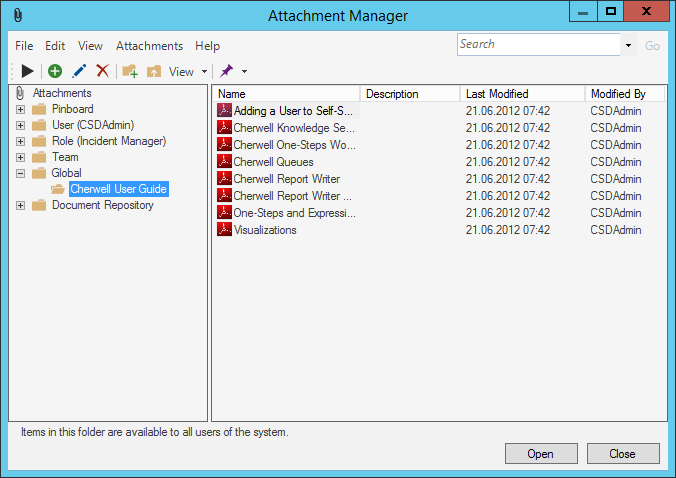Click PDF icon beside One-Steps and Expressi...

(224, 212)
